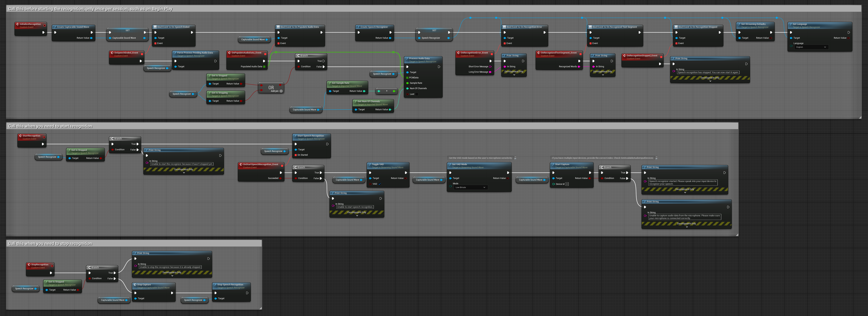Click the 'Call this when you need to stop recognition' comment
This screenshot has width=868, height=316.
click(x=50, y=244)
